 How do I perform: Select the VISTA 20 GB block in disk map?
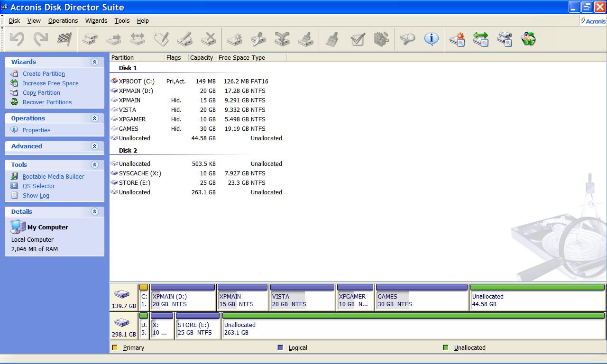pyautogui.click(x=303, y=297)
